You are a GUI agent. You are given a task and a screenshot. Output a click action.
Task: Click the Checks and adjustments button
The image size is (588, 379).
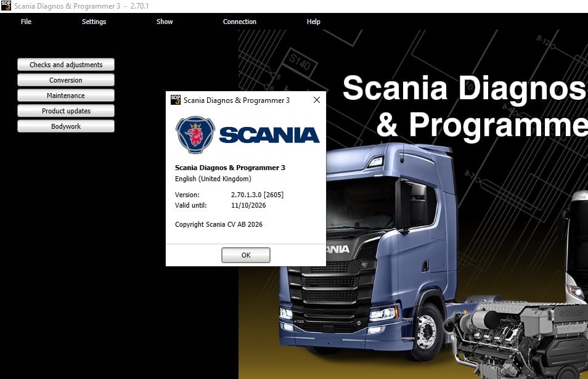66,65
